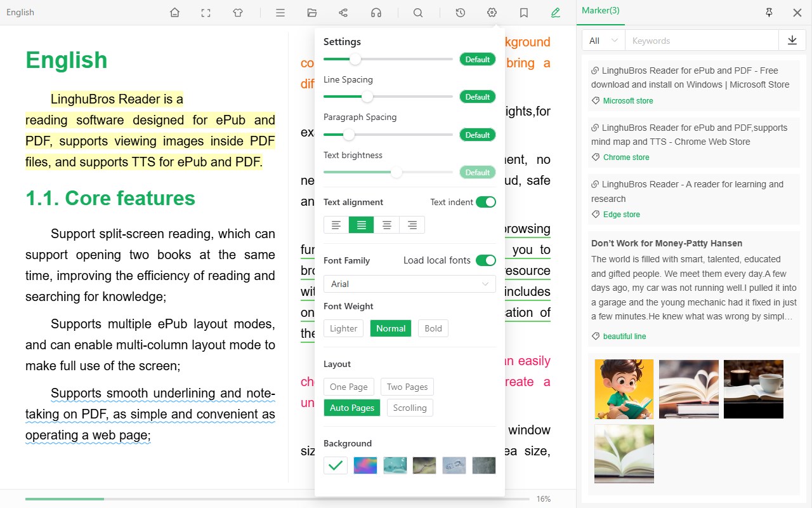Select Lighter font weight
Viewport: 812px width, 508px height.
point(344,328)
